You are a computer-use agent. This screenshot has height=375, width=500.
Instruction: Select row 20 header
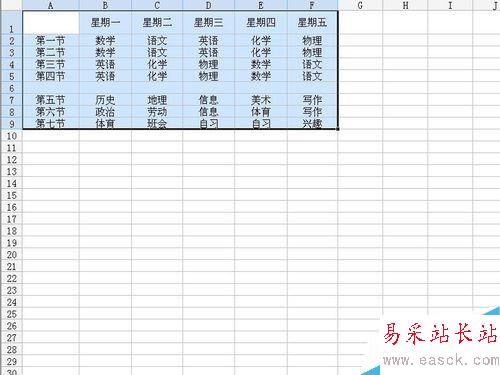coord(11,255)
